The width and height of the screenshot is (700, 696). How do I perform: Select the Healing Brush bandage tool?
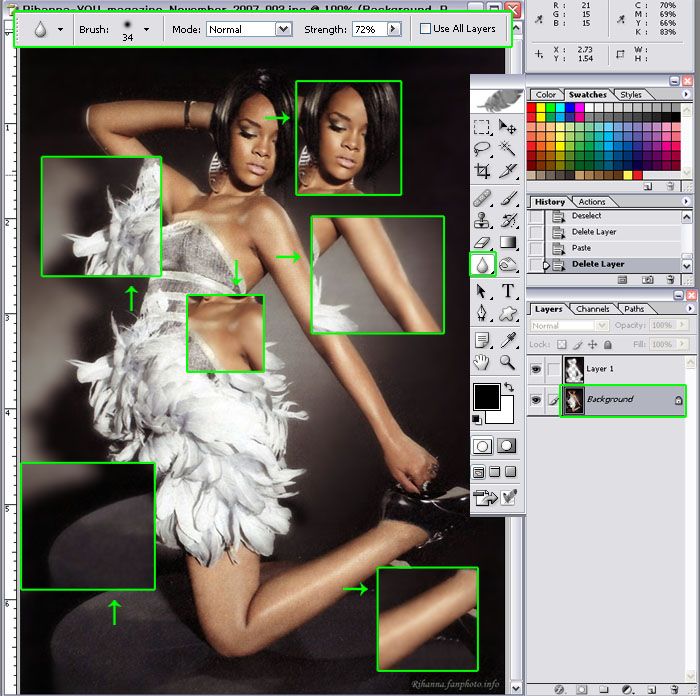(x=482, y=198)
